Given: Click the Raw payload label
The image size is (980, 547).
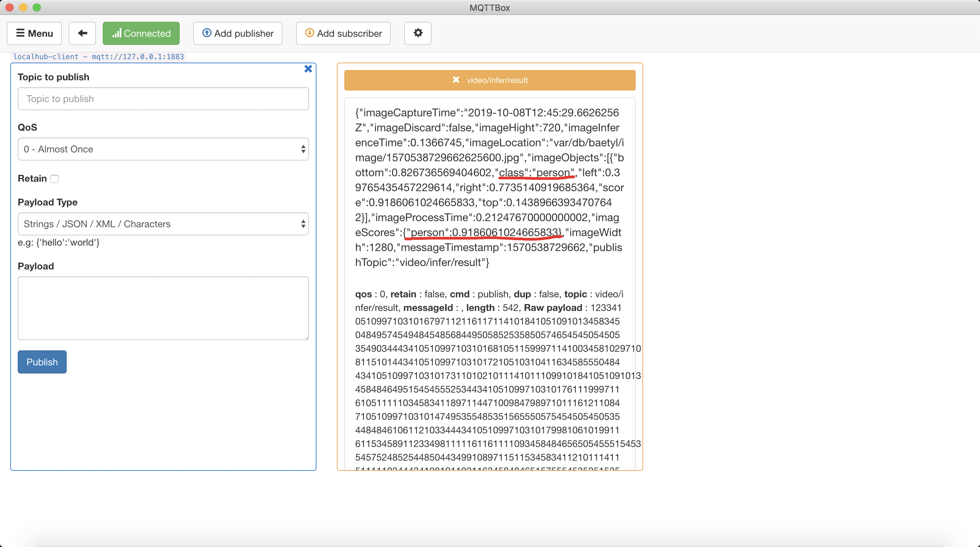Looking at the screenshot, I should pos(553,308).
